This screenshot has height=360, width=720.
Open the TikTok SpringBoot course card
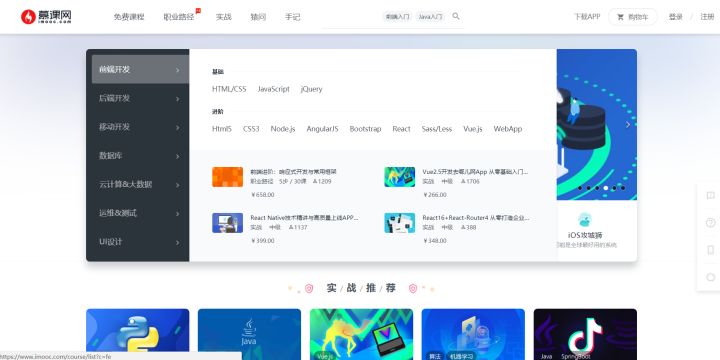pos(585,334)
